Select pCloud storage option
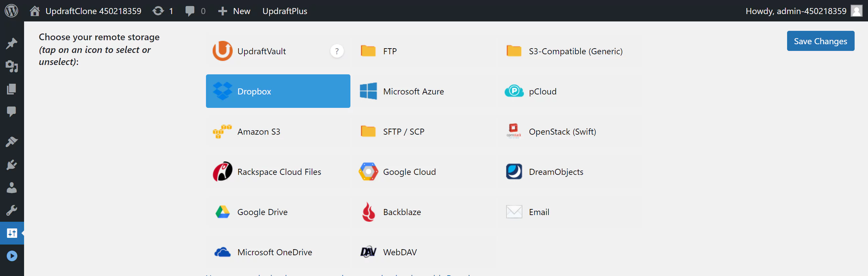This screenshot has height=276, width=868. pyautogui.click(x=569, y=91)
